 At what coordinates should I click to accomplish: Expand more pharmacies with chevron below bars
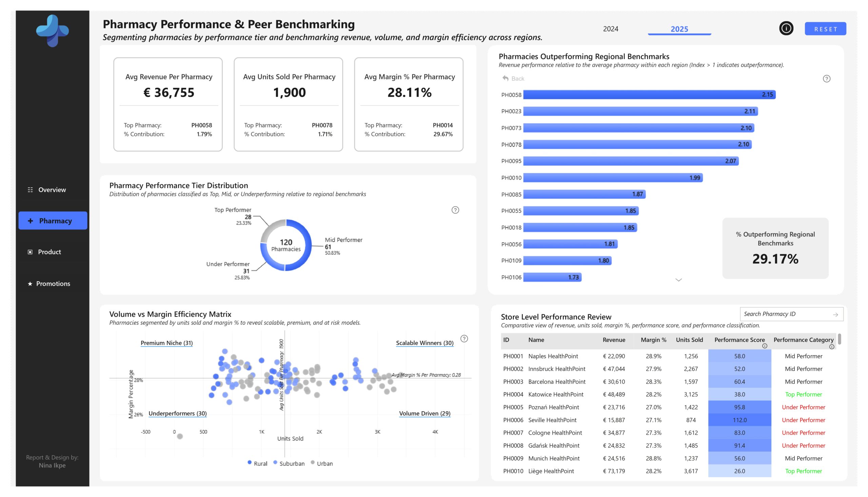678,280
